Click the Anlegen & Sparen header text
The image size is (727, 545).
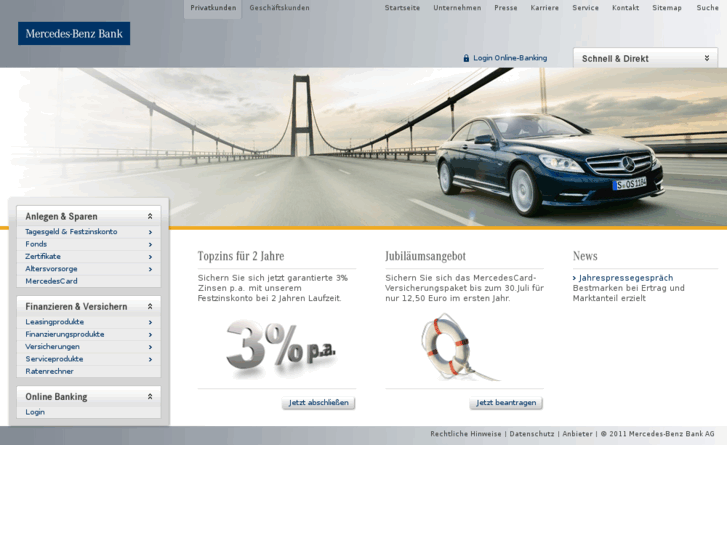click(61, 216)
